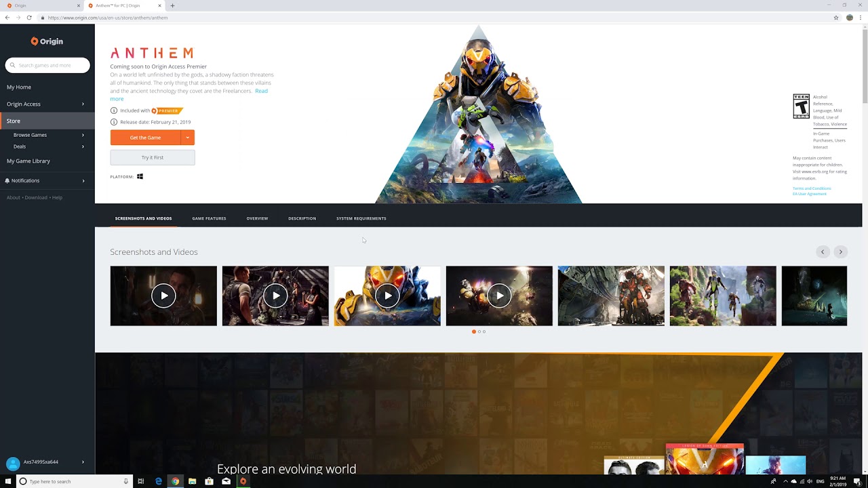Switch to Overview tab
The width and height of the screenshot is (868, 488).
coord(257,218)
